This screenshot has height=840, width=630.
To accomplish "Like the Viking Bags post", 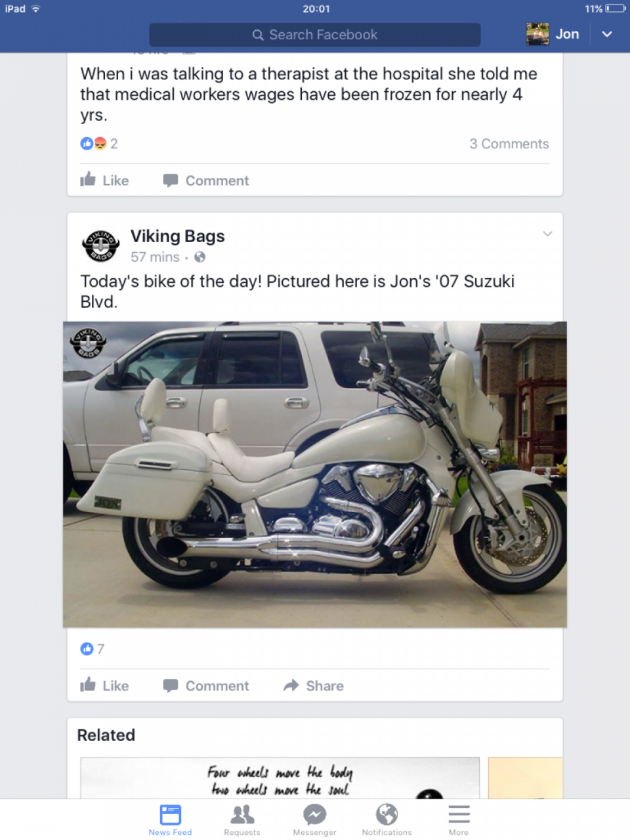I will pyautogui.click(x=105, y=686).
